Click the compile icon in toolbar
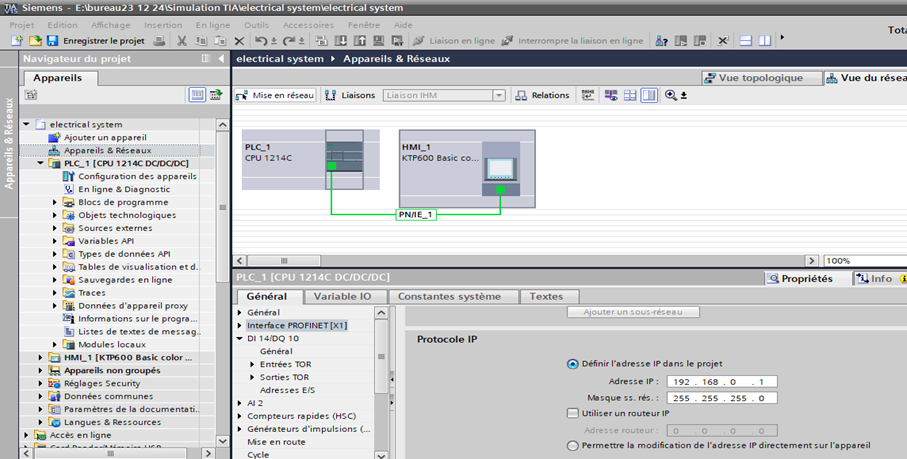Image resolution: width=907 pixels, height=459 pixels. point(322,41)
